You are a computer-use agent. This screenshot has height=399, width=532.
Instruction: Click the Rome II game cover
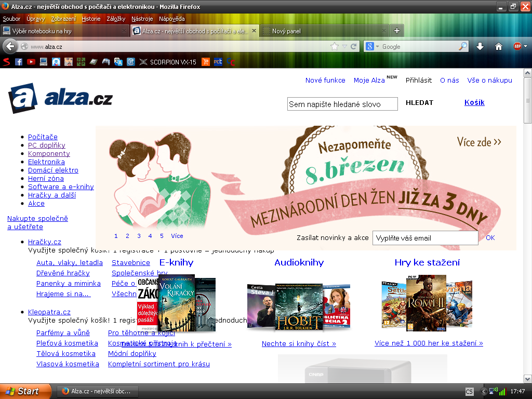(x=426, y=303)
